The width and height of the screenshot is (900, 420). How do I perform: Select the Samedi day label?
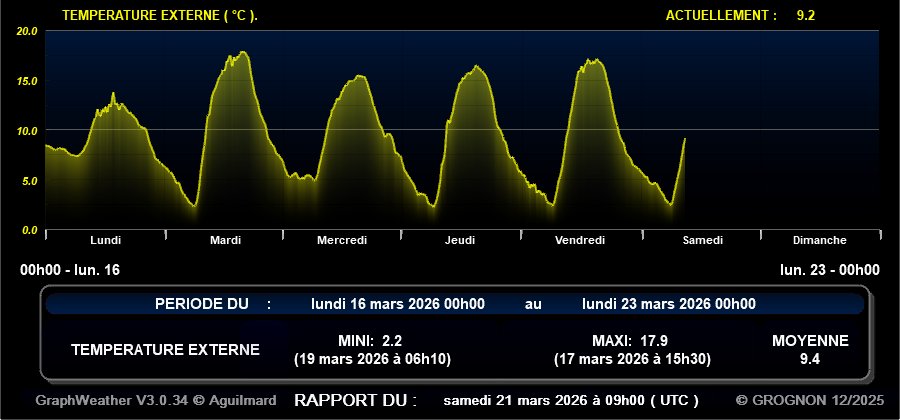pos(702,240)
